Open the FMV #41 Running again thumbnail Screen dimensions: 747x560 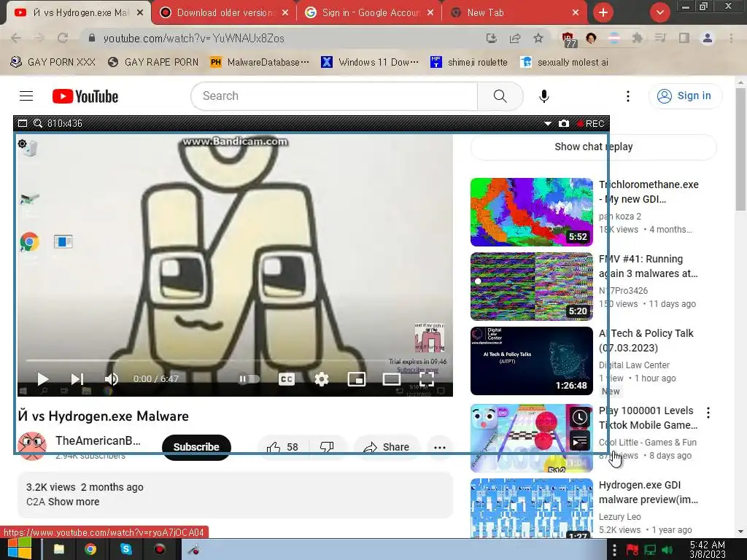(x=532, y=286)
